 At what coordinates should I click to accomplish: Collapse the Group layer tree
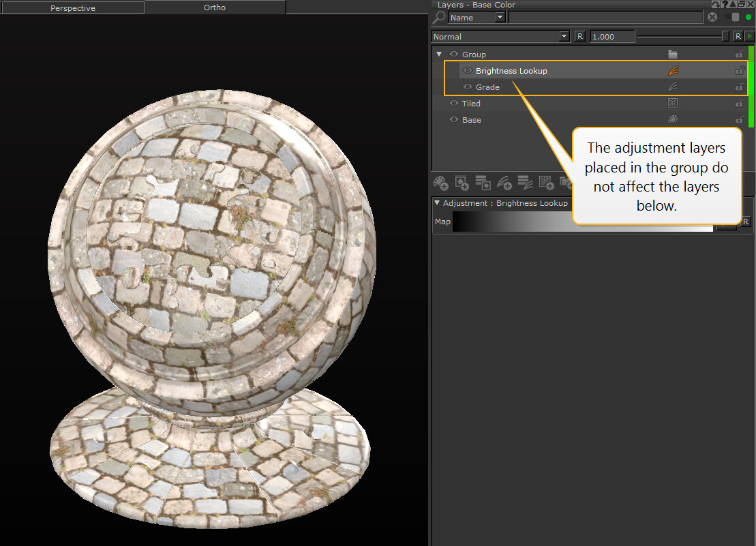(439, 55)
